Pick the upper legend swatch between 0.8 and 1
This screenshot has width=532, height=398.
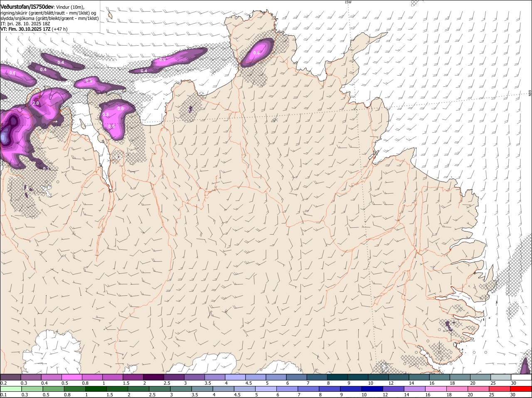92,377
